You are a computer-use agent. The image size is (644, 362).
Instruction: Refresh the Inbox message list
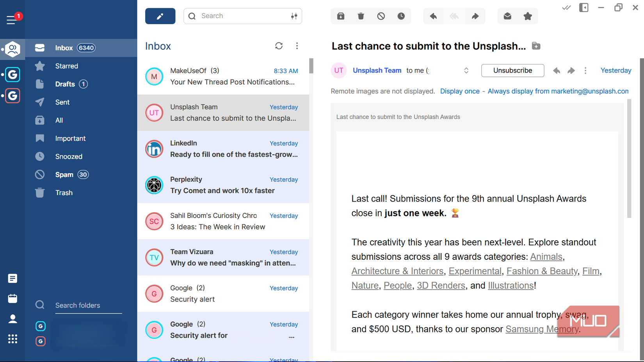click(279, 46)
